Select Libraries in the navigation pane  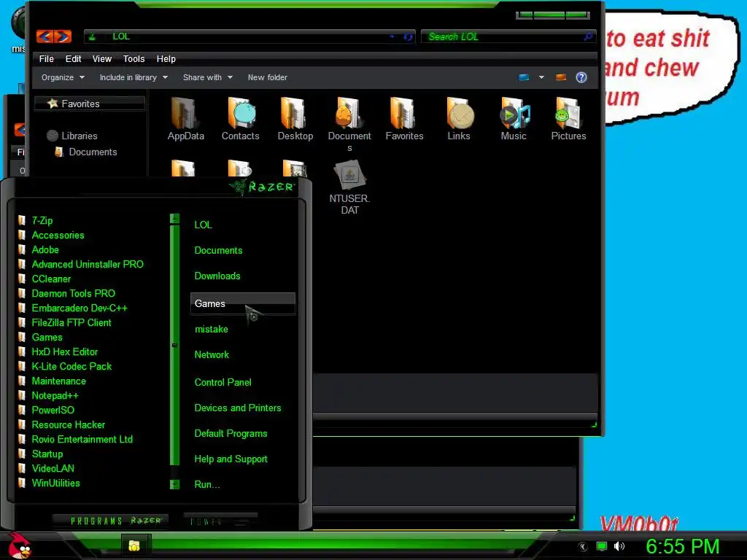(72, 136)
